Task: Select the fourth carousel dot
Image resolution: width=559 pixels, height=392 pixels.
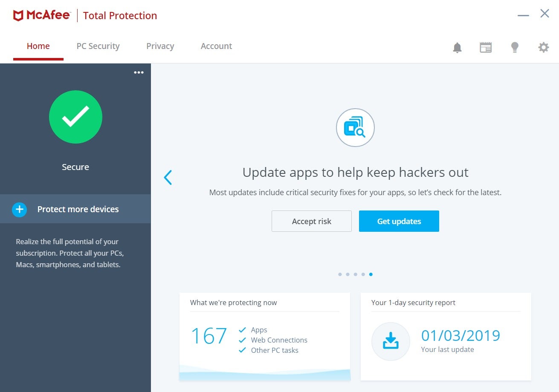Action: [x=363, y=274]
